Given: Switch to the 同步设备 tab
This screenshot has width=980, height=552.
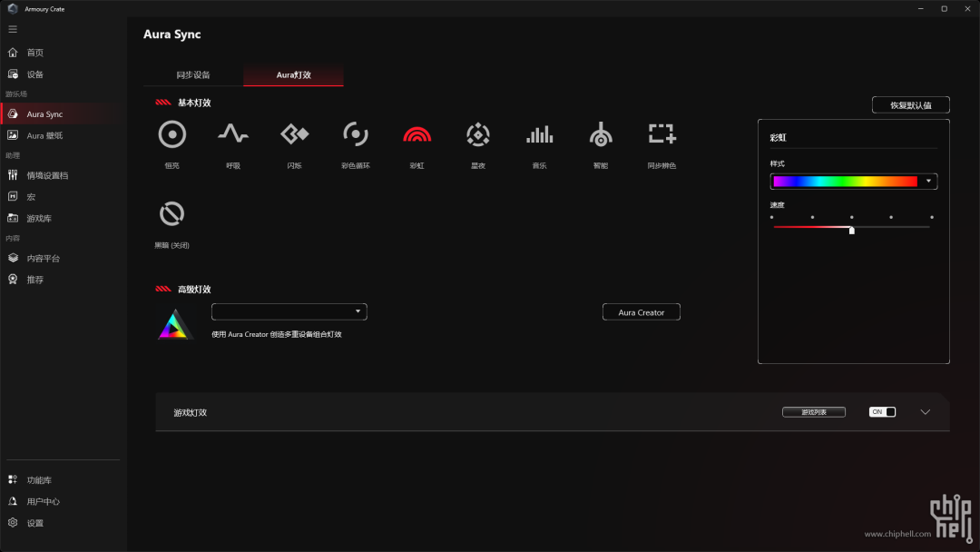Looking at the screenshot, I should tap(193, 75).
